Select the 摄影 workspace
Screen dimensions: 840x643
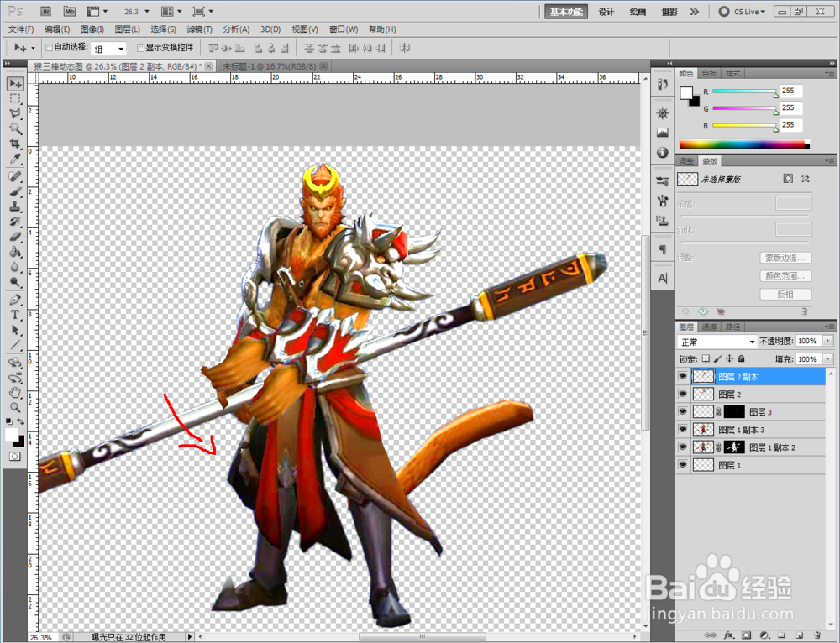[669, 12]
